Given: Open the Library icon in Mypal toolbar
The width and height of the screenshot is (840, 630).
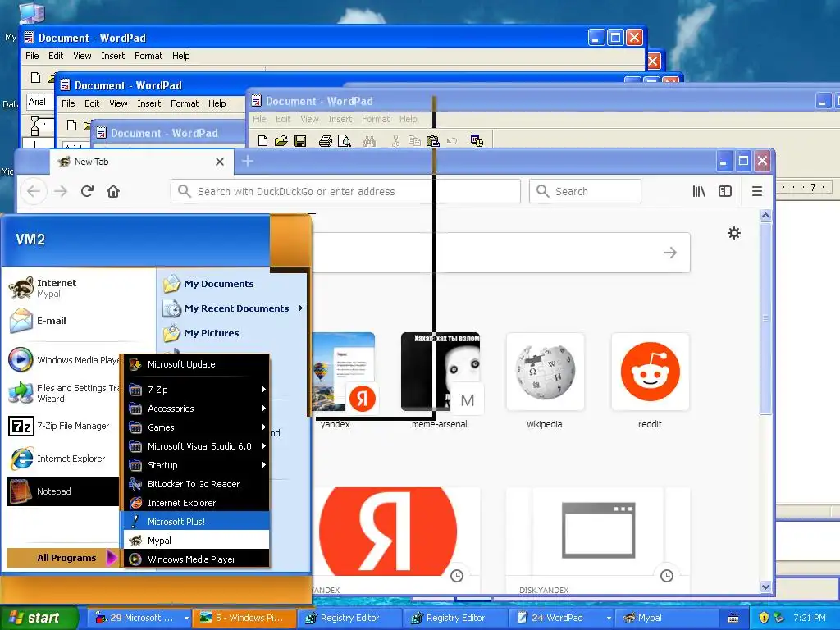Looking at the screenshot, I should pyautogui.click(x=699, y=191).
